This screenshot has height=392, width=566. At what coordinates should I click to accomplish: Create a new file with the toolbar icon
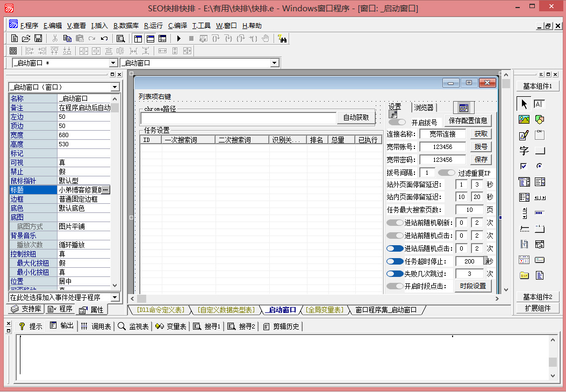click(x=15, y=38)
